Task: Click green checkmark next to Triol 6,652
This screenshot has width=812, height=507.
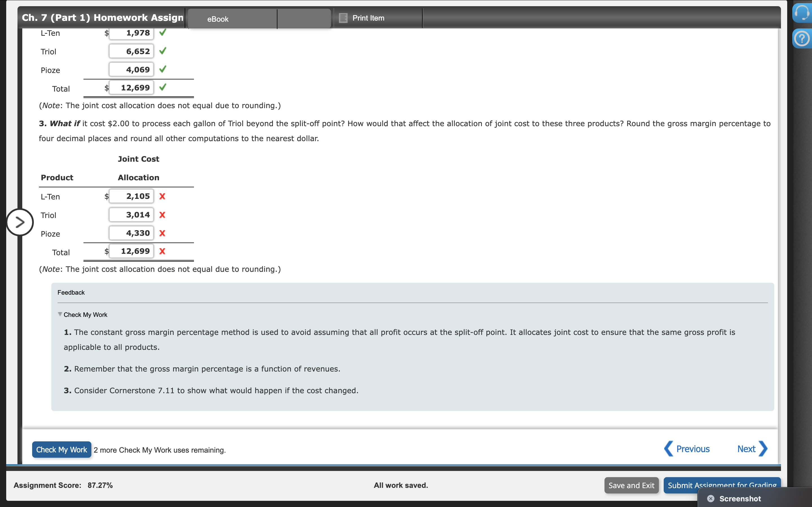Action: pos(163,51)
